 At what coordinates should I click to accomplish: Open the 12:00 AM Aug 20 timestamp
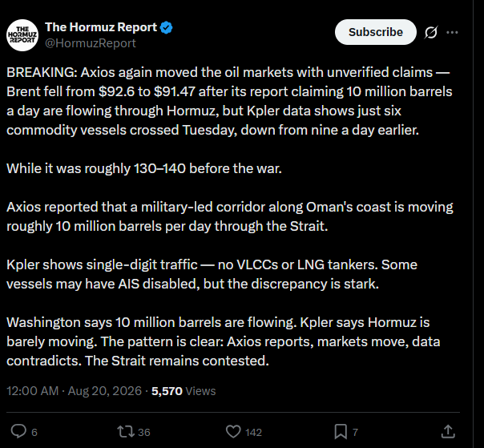click(x=74, y=391)
